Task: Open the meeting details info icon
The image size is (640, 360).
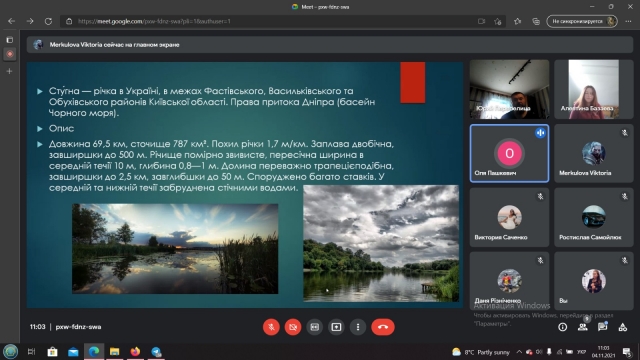Action: pos(562,327)
